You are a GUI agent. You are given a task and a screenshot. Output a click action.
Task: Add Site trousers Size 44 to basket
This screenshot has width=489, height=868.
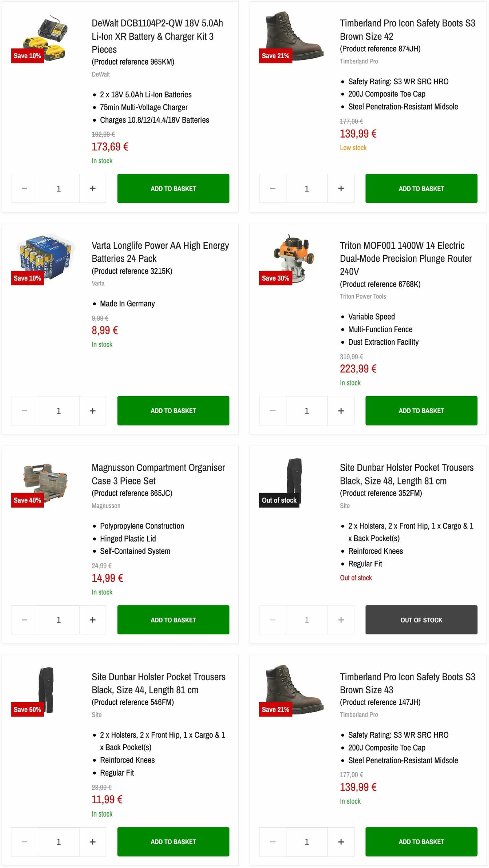tap(173, 842)
